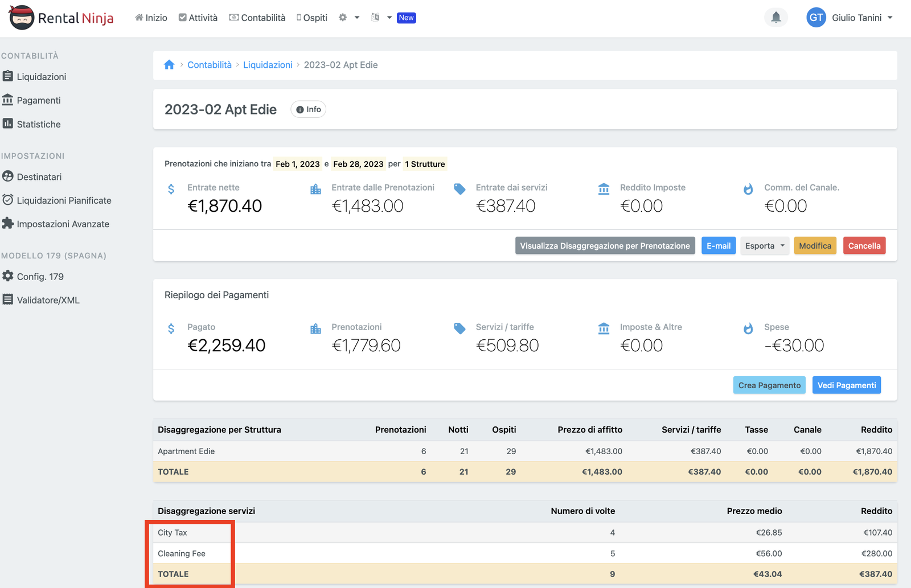Viewport: 911px width, 588px height.
Task: Select the Feb 1, 2023 start date
Action: click(x=297, y=164)
